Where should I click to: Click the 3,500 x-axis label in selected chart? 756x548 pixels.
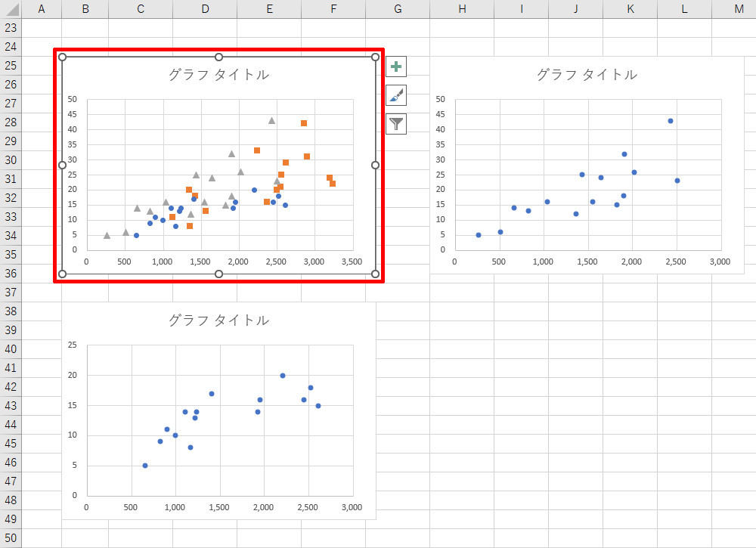click(352, 262)
